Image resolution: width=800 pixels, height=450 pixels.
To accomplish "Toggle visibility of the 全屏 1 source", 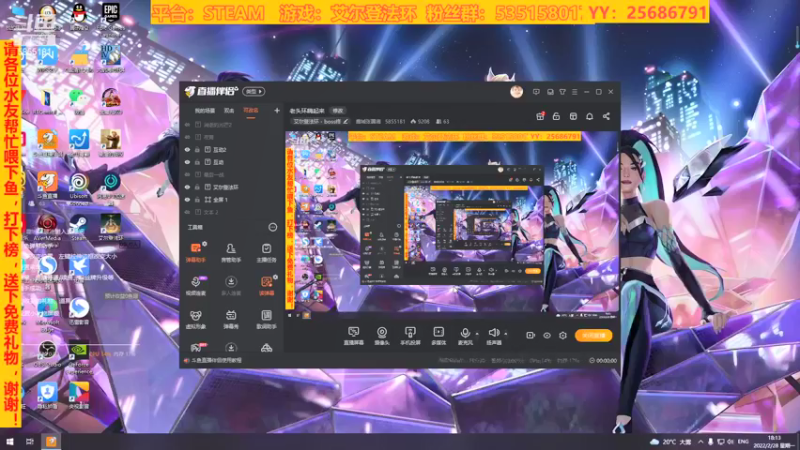I will pyautogui.click(x=187, y=199).
